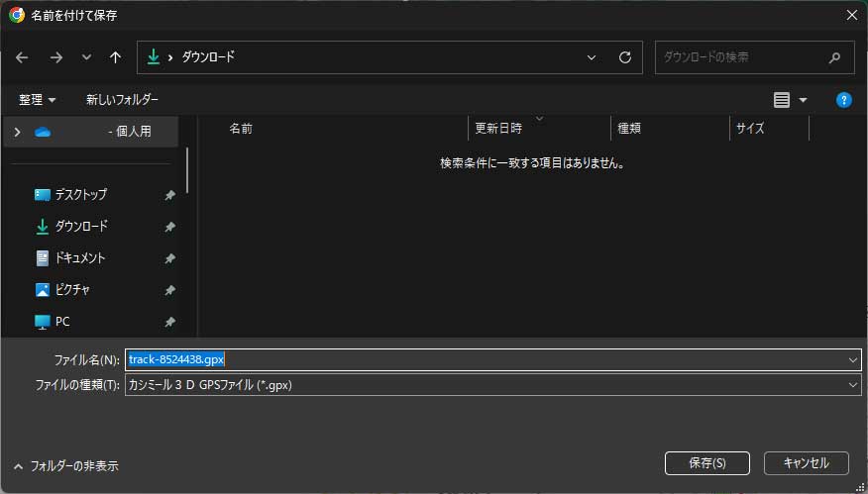Open the recent locations dropdown arrow
The width and height of the screenshot is (868, 494).
(86, 57)
